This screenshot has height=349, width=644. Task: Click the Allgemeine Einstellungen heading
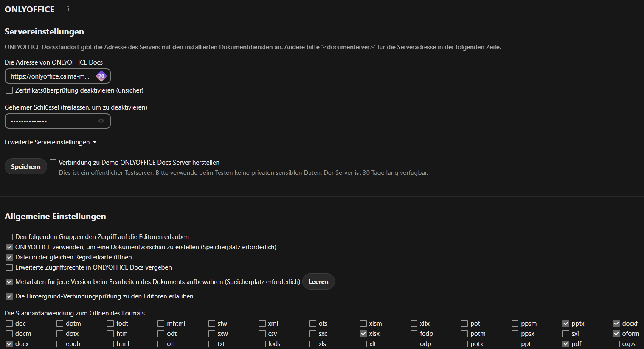click(x=55, y=216)
